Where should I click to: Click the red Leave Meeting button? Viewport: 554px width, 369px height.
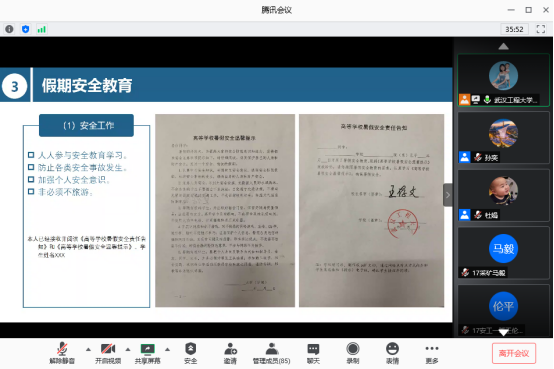click(514, 353)
